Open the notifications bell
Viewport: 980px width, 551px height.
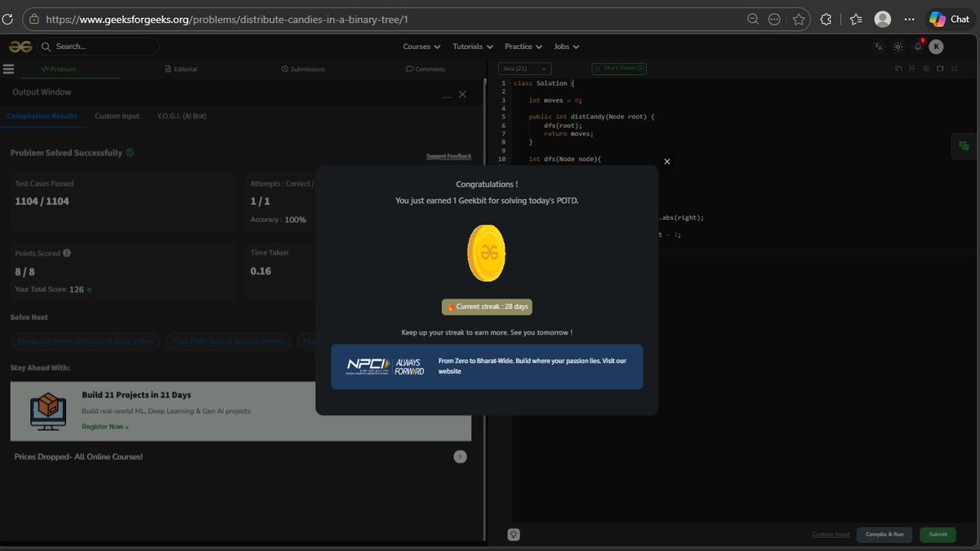point(918,47)
